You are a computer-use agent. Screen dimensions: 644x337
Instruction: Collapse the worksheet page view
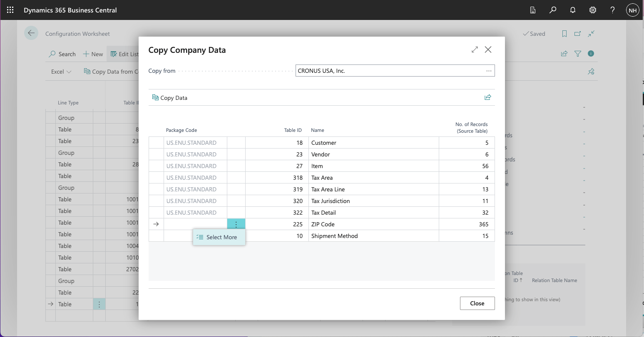(591, 34)
